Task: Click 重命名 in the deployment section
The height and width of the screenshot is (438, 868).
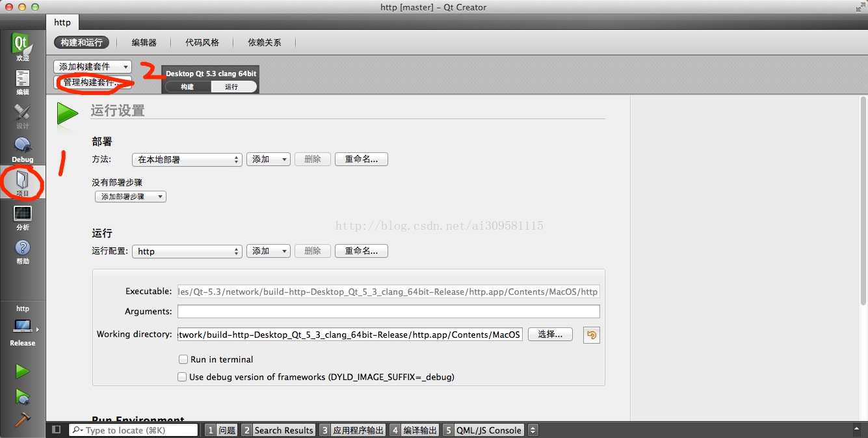Action: pos(362,159)
